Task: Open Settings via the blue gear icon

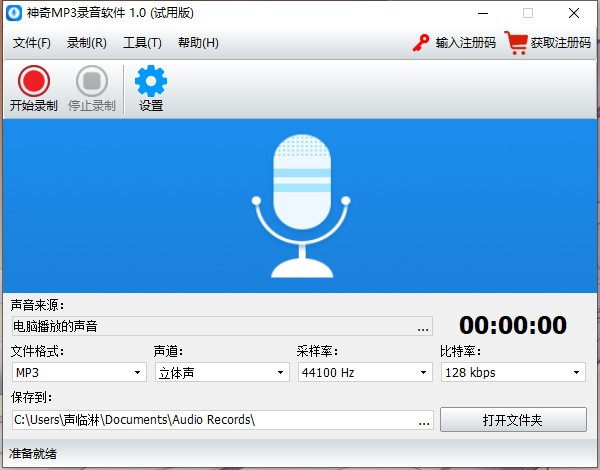Action: (x=151, y=81)
